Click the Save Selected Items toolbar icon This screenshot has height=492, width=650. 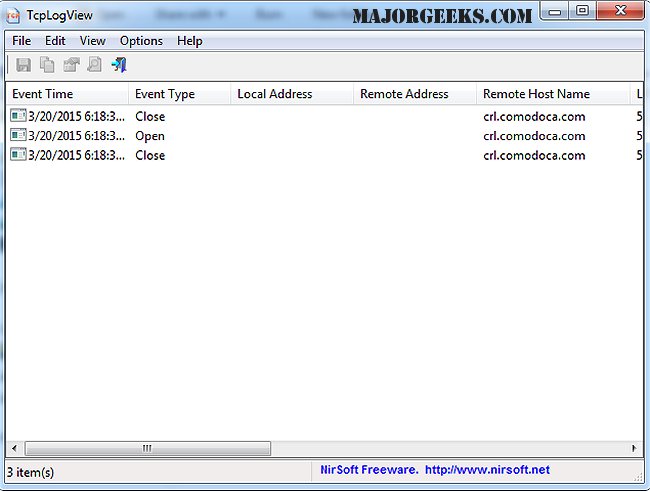(24, 65)
